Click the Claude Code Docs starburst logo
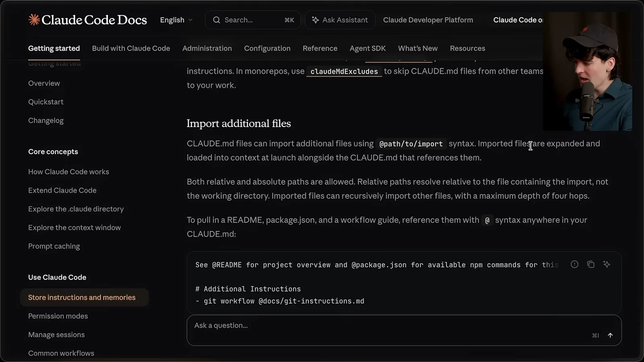Image resolution: width=644 pixels, height=362 pixels. pos(34,20)
